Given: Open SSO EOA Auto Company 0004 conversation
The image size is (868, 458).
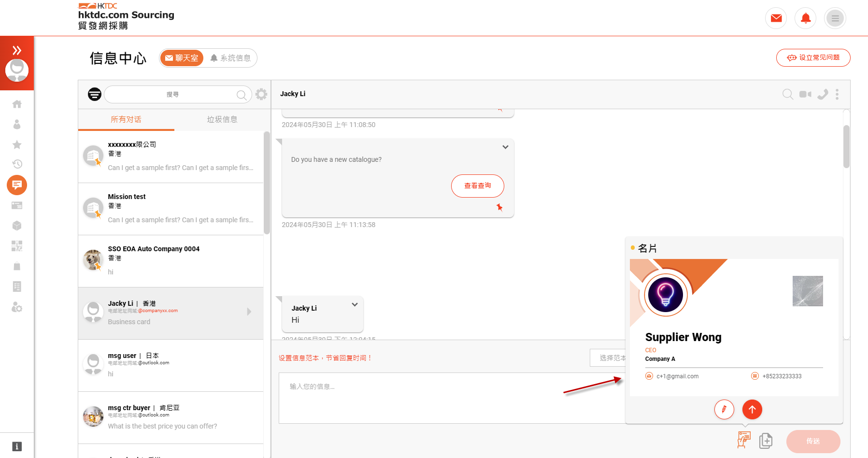Looking at the screenshot, I should coord(171,261).
